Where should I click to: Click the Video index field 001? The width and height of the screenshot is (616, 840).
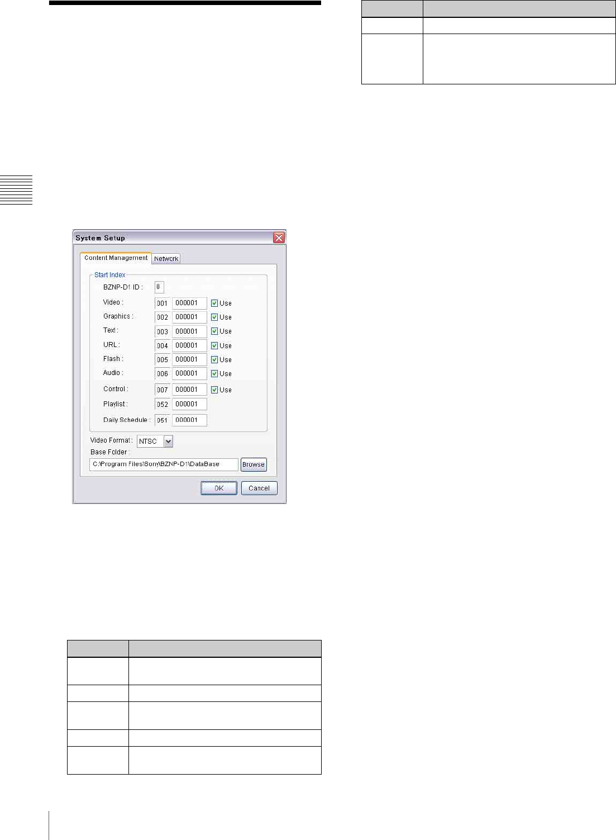[163, 303]
